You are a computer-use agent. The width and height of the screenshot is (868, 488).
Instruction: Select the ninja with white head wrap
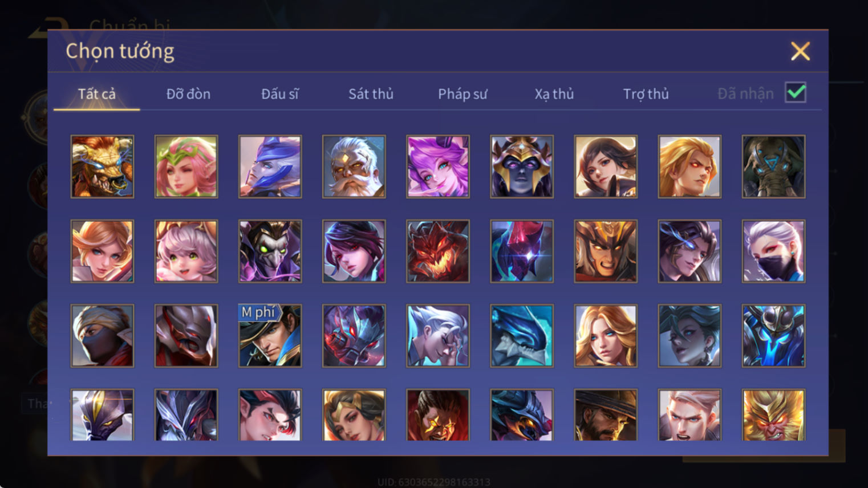[x=102, y=335]
